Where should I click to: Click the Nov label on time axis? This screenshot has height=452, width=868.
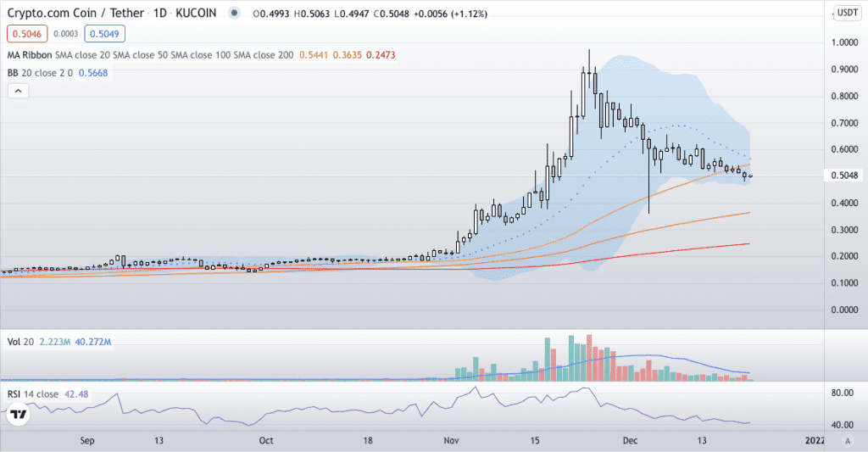tap(451, 440)
